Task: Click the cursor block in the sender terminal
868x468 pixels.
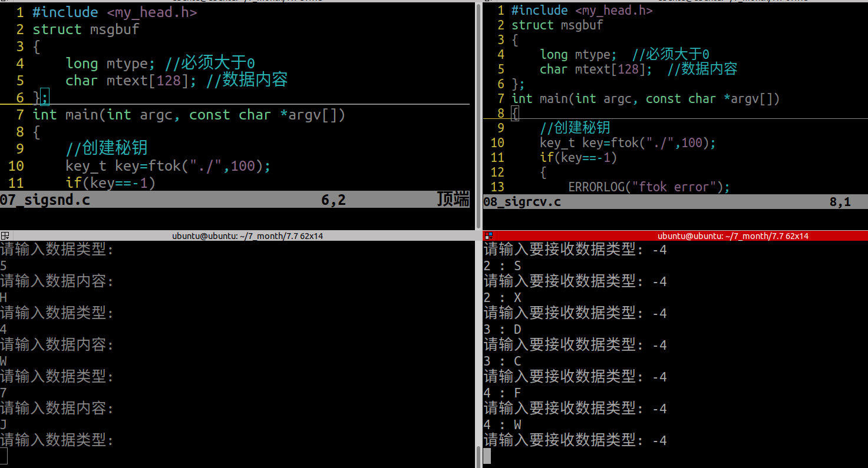Action: pos(4,456)
